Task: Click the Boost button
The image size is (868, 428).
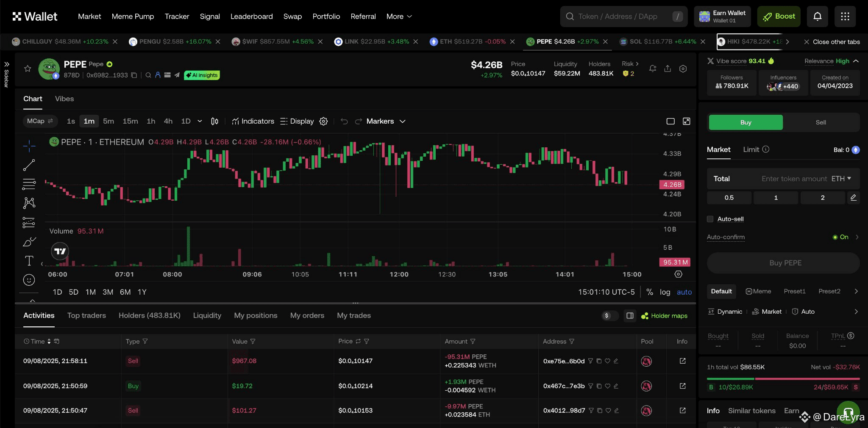Action: pos(779,17)
